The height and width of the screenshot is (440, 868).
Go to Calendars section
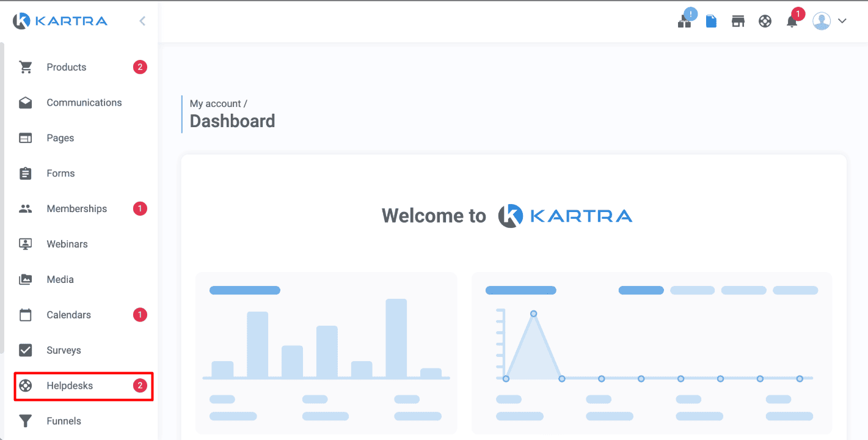[68, 315]
